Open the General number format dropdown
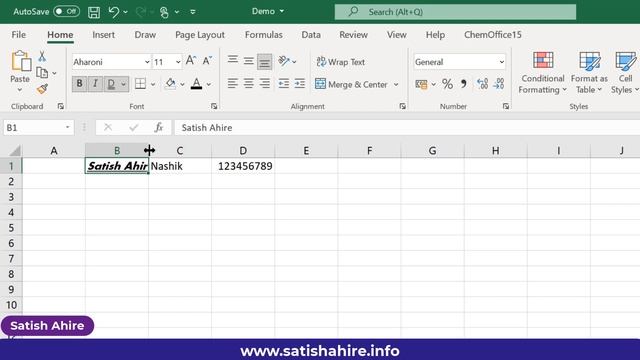640x360 pixels. coord(502,62)
